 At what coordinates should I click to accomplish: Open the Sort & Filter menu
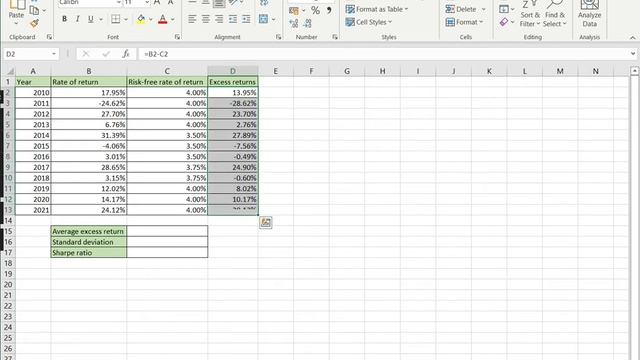pos(530,14)
